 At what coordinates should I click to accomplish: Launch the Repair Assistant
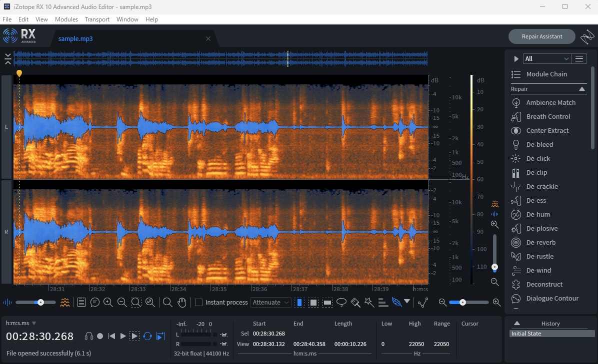coord(541,36)
